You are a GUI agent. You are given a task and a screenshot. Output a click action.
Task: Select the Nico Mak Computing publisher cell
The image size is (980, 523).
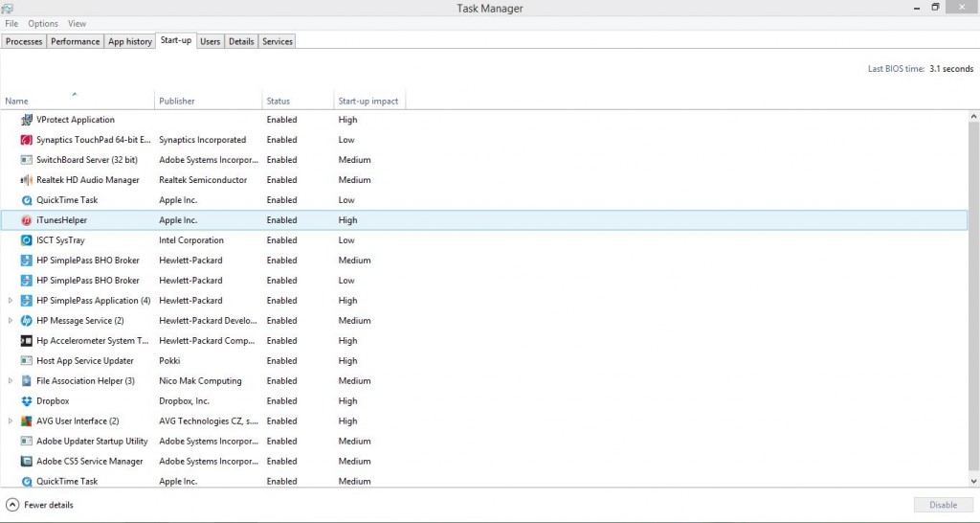pyautogui.click(x=200, y=380)
